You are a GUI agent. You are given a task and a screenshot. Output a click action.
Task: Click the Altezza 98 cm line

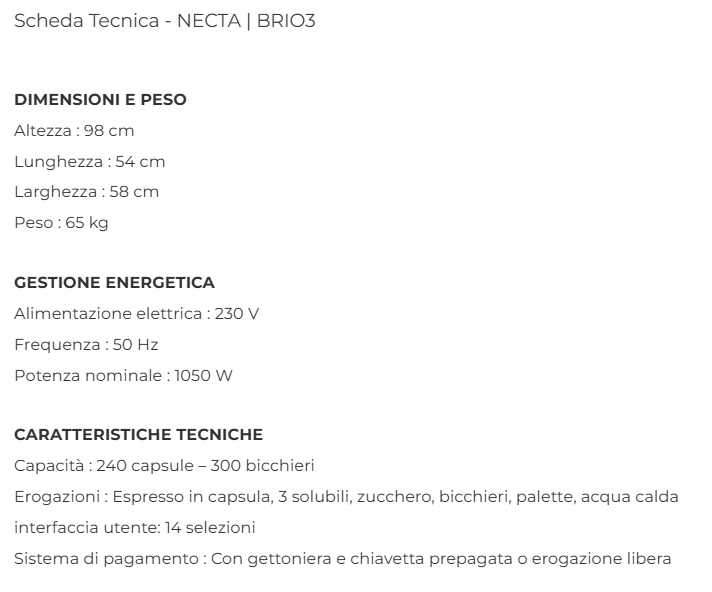pyautogui.click(x=74, y=131)
